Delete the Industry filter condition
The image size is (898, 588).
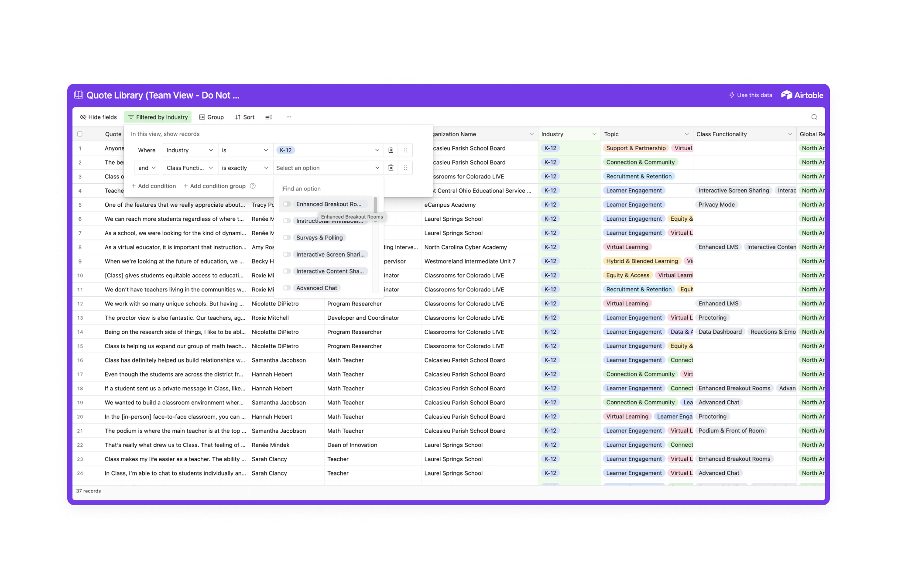click(x=391, y=150)
